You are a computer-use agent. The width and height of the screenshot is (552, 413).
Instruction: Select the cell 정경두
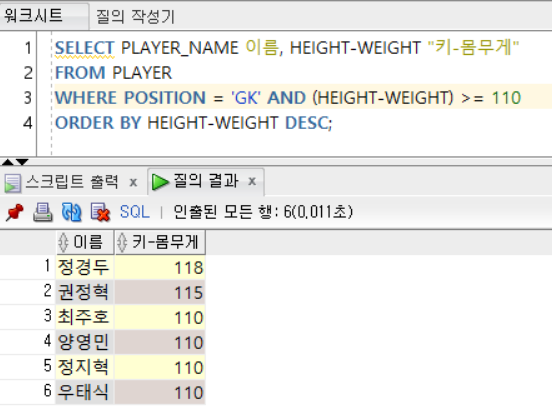(x=84, y=267)
